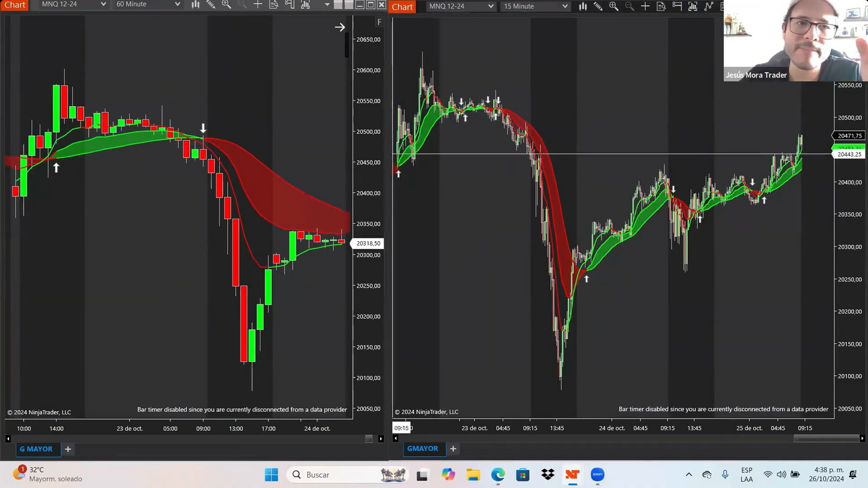The width and height of the screenshot is (868, 488).
Task: Open Windows Start menu
Action: pos(272,475)
